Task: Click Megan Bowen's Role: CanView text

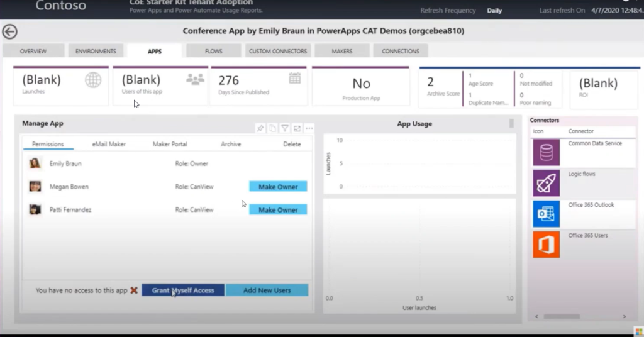Action: click(194, 186)
